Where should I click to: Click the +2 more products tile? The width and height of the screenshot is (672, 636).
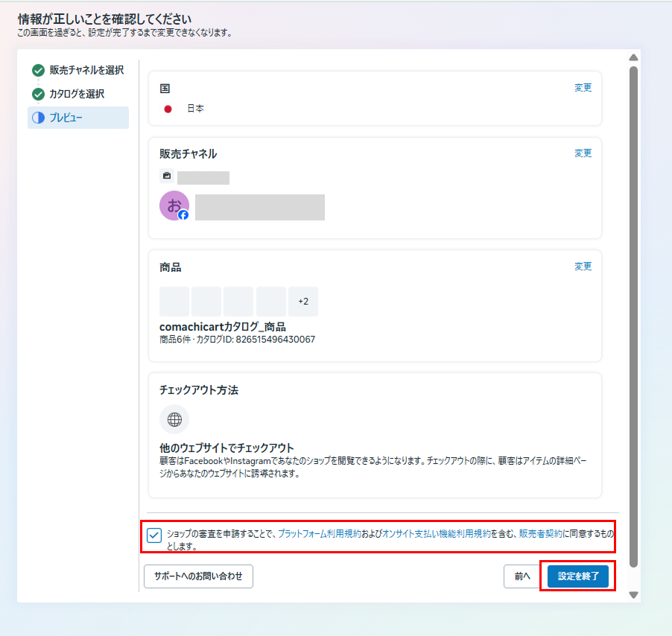click(303, 302)
